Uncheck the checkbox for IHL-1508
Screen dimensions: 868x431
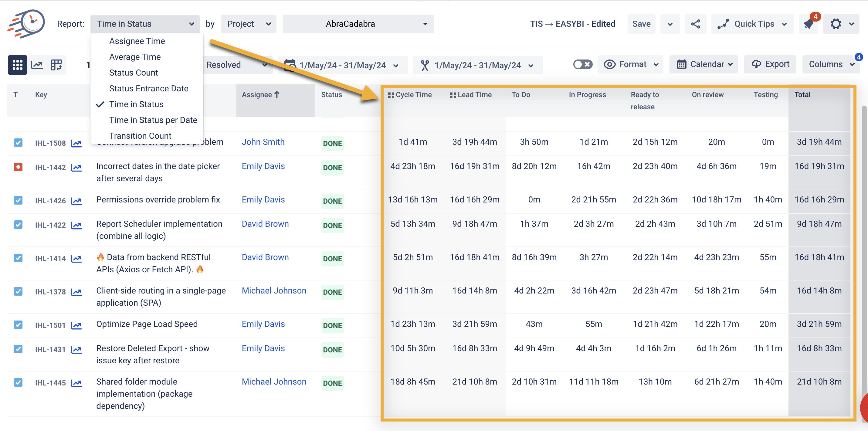click(x=18, y=143)
